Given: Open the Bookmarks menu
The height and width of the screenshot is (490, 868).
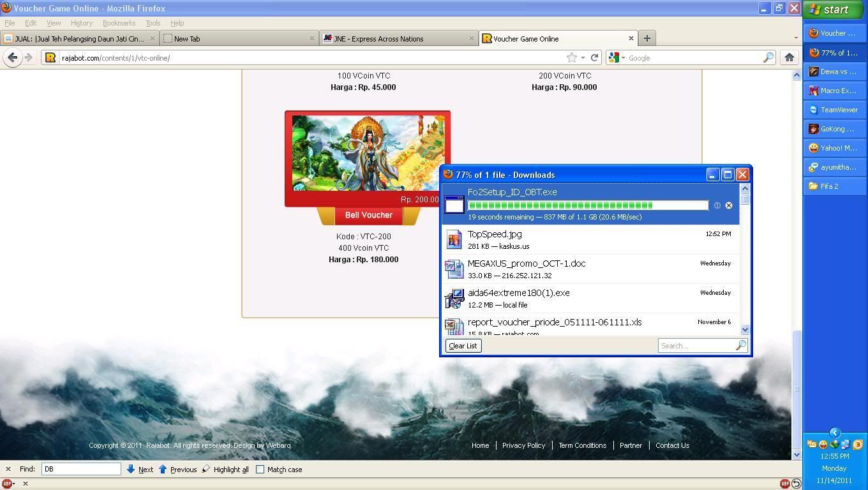Looking at the screenshot, I should pos(119,23).
